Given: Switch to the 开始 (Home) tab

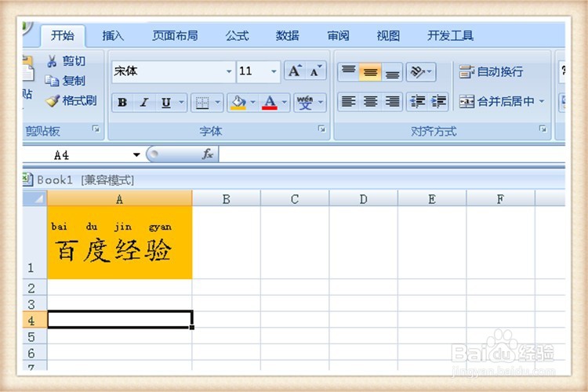Looking at the screenshot, I should click(x=63, y=35).
